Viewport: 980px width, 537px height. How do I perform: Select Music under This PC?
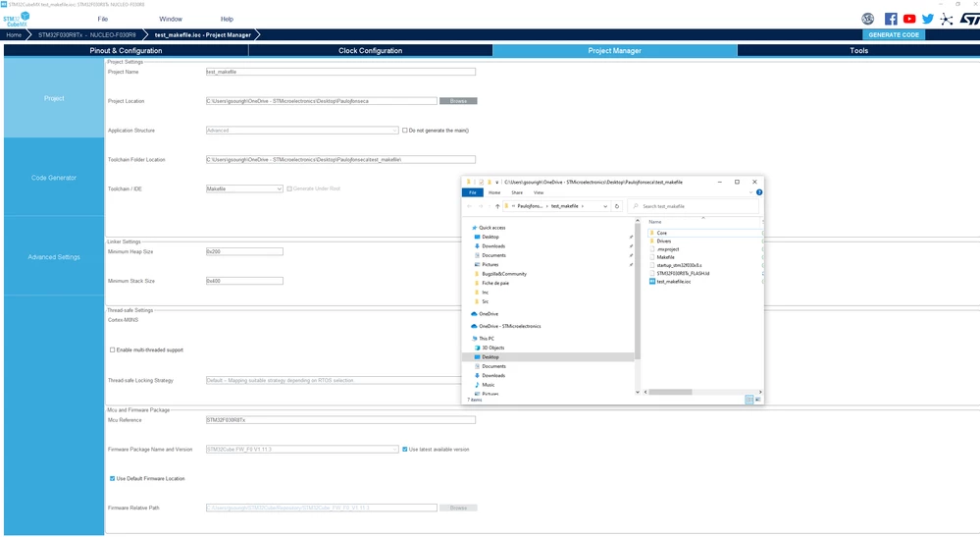(x=489, y=385)
